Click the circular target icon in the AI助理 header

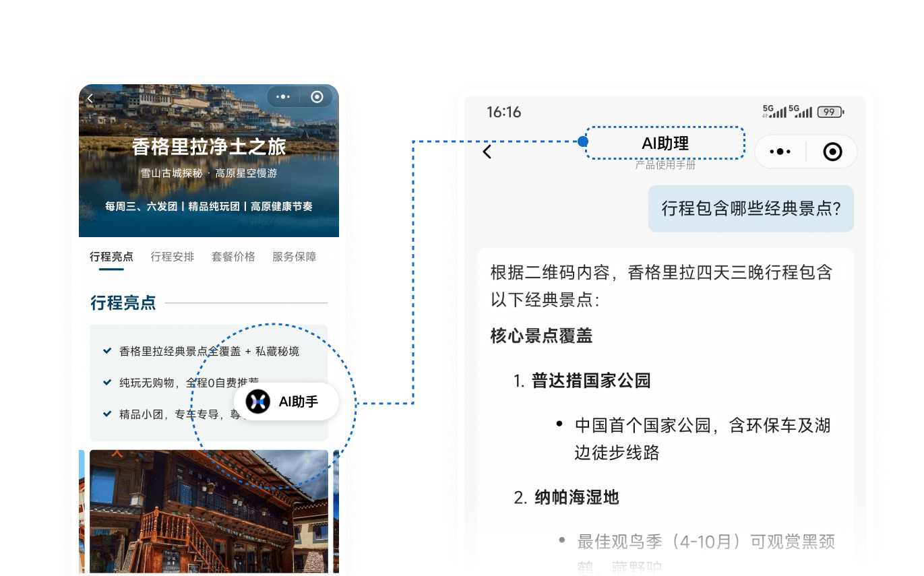tap(832, 152)
